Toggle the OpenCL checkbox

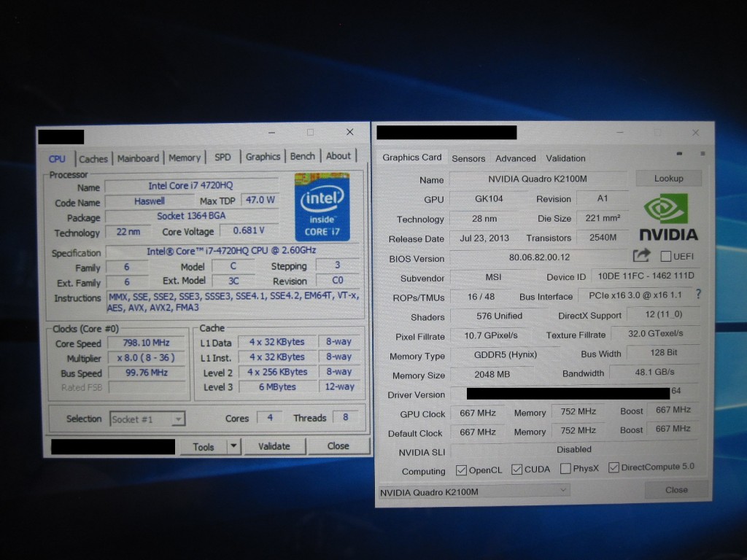461,470
